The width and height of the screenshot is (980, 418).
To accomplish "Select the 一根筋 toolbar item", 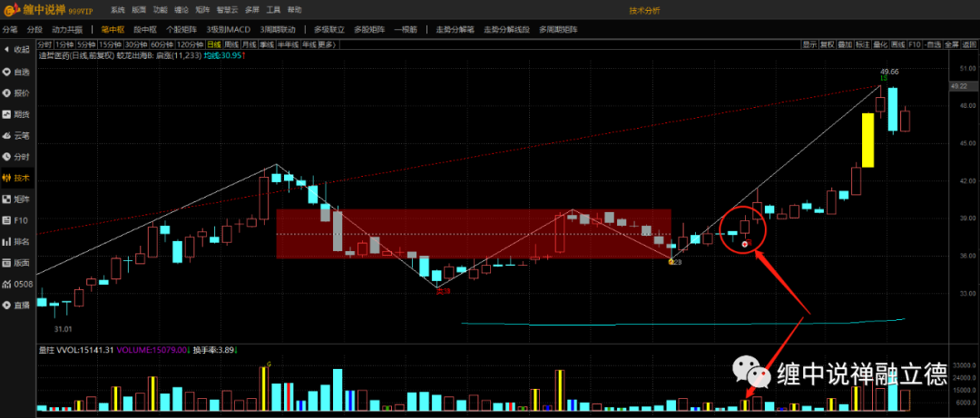I will [x=406, y=29].
